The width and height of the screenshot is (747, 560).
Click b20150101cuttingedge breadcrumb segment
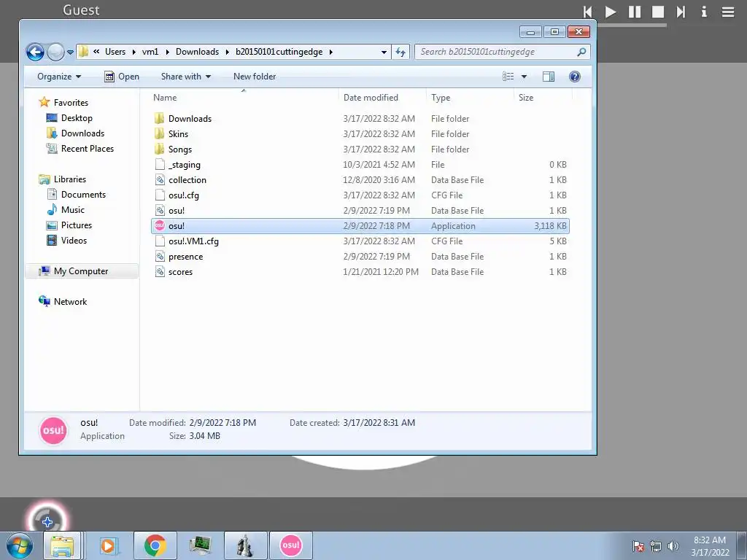pyautogui.click(x=279, y=52)
